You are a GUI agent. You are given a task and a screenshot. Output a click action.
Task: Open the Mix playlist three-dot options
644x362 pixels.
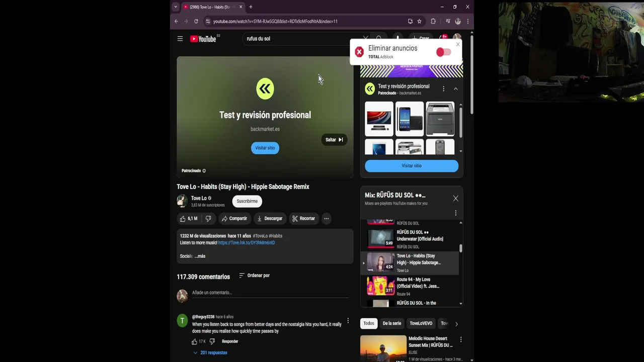[455, 213]
